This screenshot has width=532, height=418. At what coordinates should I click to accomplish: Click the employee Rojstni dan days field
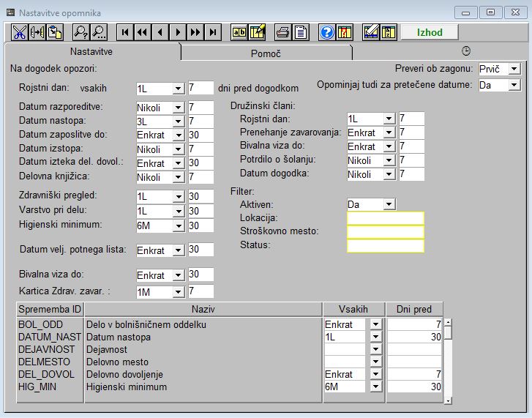pyautogui.click(x=201, y=88)
